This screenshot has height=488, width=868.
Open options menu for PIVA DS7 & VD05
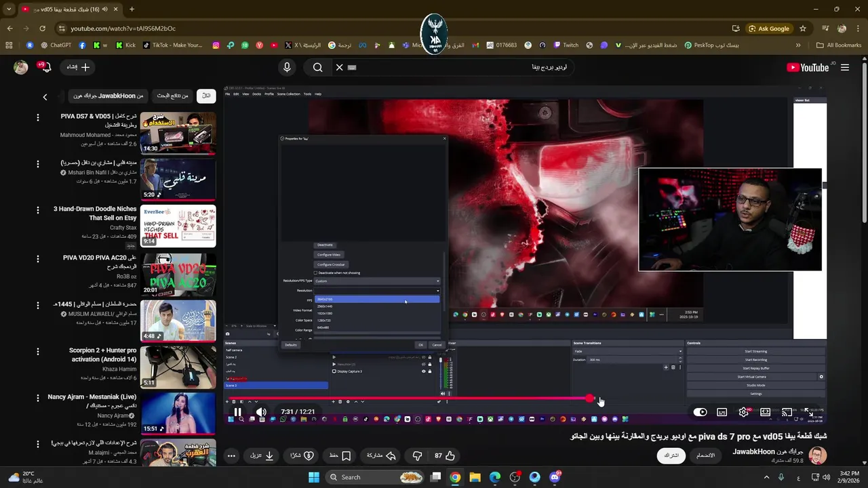point(38,118)
